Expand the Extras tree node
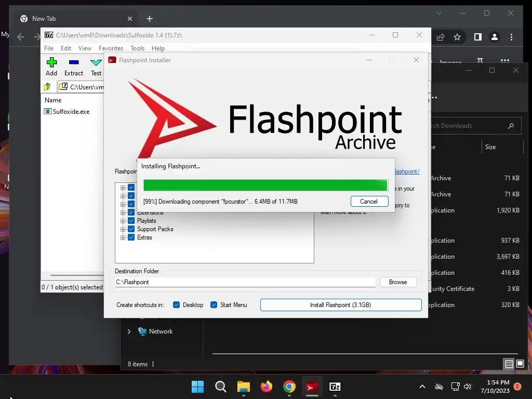Viewport: 532px width, 399px height. coord(123,237)
